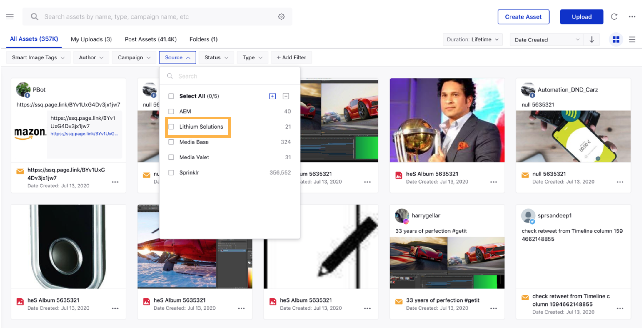Toggle the Select All checkbox
The width and height of the screenshot is (644, 329).
(x=171, y=96)
